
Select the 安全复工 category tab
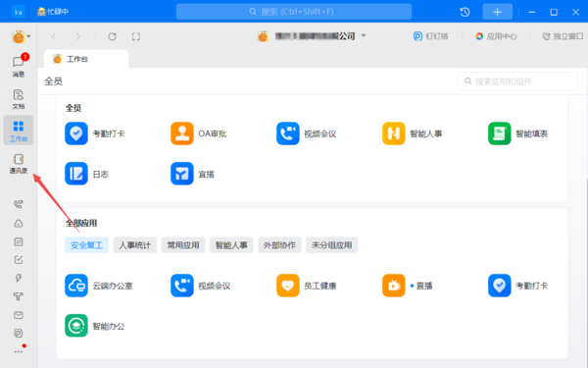coord(86,245)
